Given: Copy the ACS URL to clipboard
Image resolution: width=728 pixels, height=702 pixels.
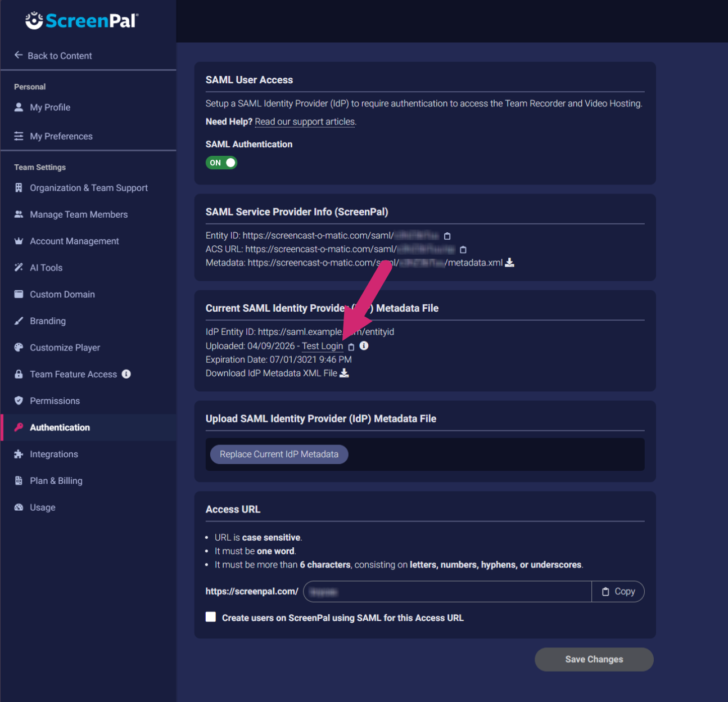Looking at the screenshot, I should [463, 250].
